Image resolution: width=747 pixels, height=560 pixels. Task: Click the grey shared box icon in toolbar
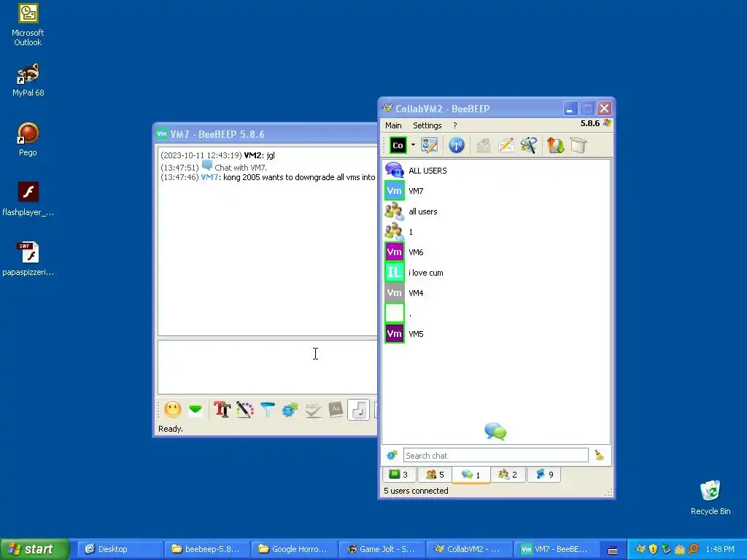click(578, 145)
